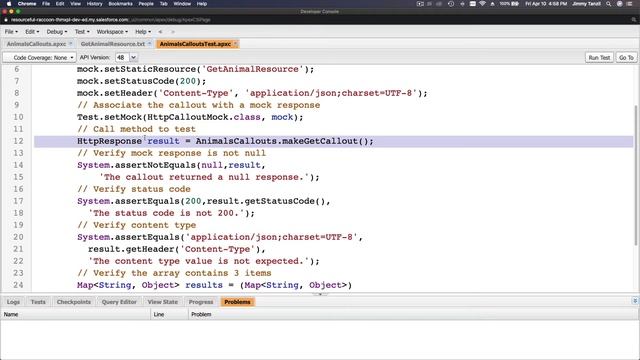
Task: Open the Workspace dropdown menu
Action: (x=112, y=31)
